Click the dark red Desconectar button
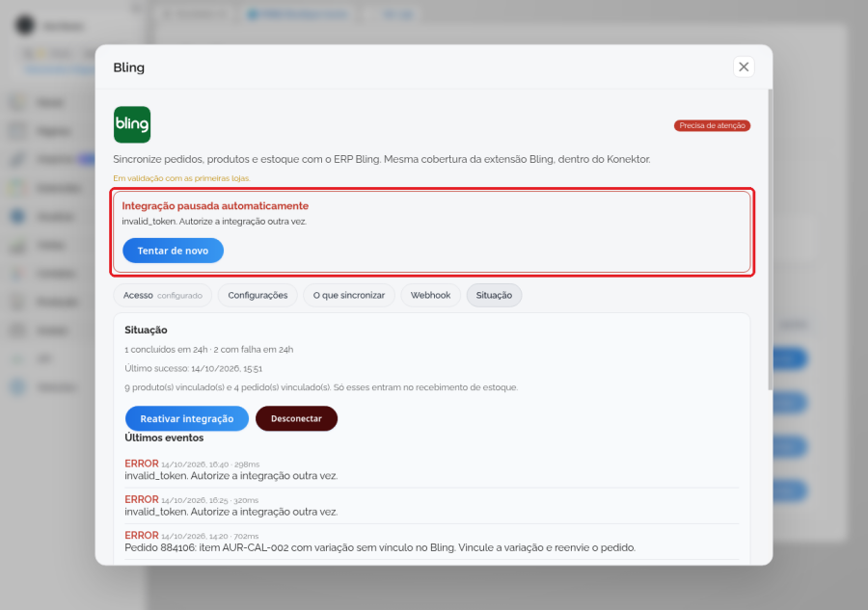The width and height of the screenshot is (868, 610). [296, 418]
